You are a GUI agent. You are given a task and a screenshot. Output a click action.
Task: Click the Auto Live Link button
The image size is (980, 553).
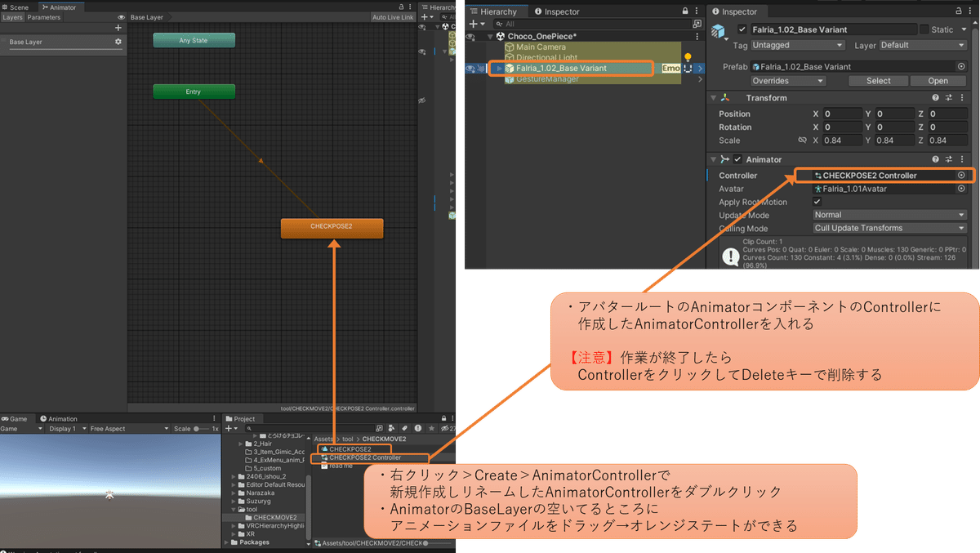(393, 17)
